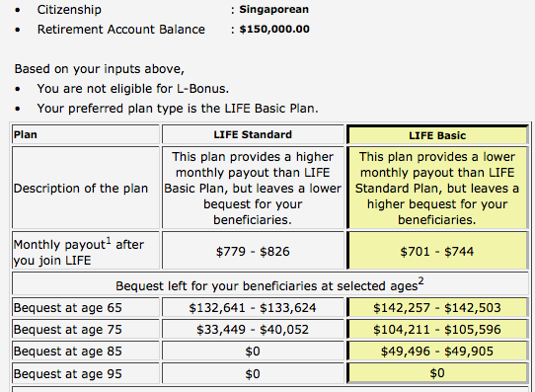Click the Bequest at age 65 row label
The height and width of the screenshot is (392, 535).
coord(67,308)
